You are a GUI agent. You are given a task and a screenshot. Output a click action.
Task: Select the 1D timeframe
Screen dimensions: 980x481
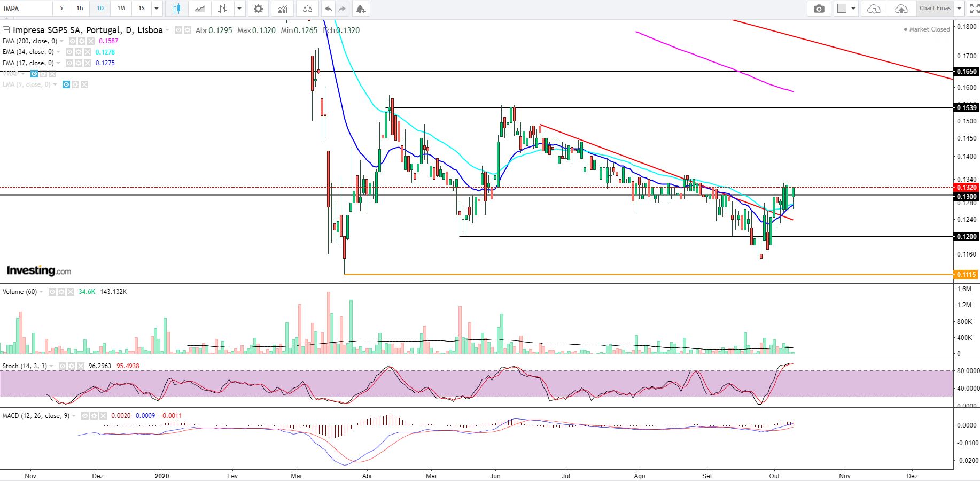click(x=100, y=9)
